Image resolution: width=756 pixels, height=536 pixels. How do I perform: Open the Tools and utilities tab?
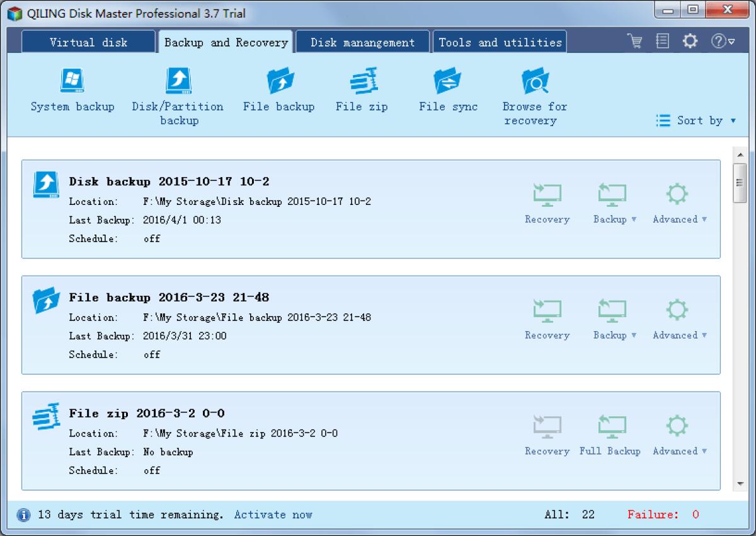tap(499, 42)
